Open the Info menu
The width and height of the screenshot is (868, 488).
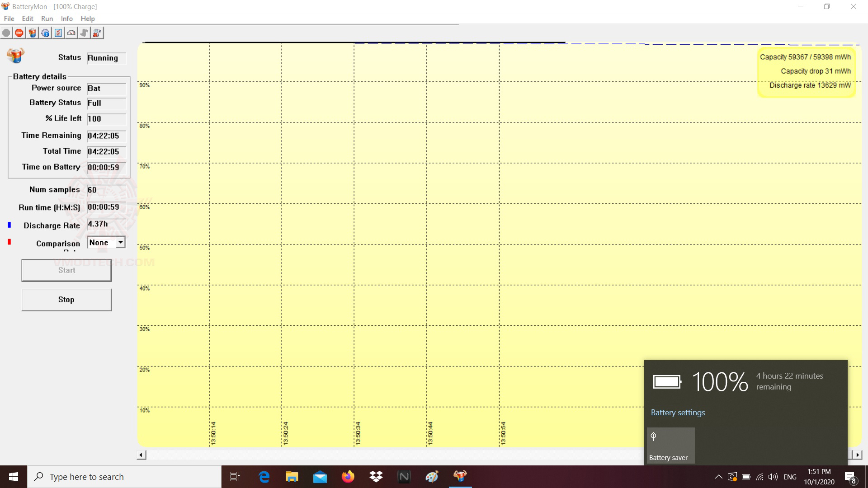[x=66, y=19]
